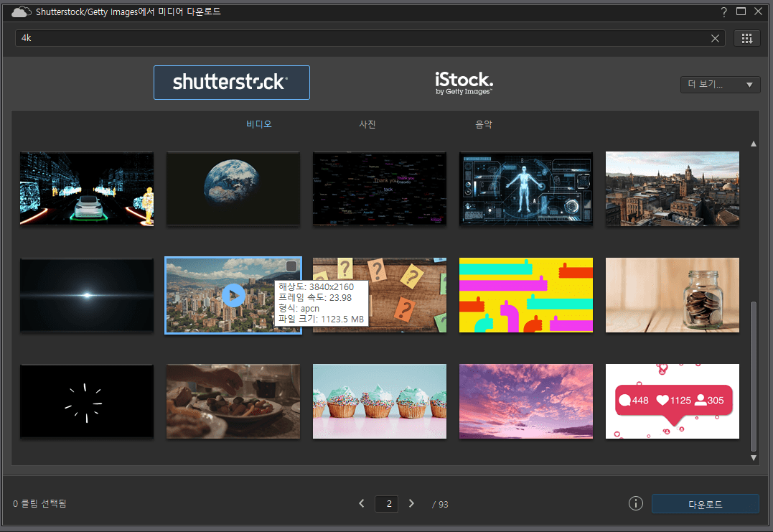The height and width of the screenshot is (532, 773).
Task: Click the scroll down arrow of results
Action: (x=754, y=458)
